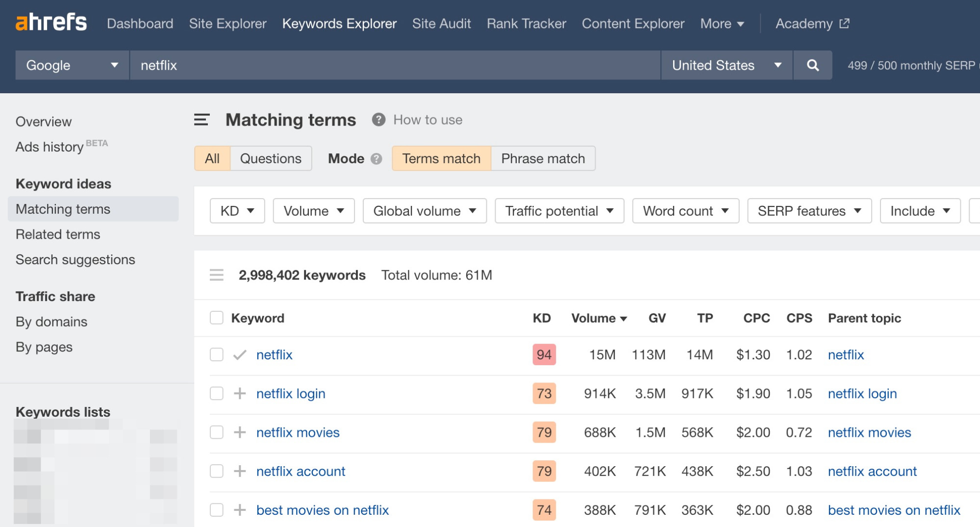Screen dimensions: 980x527
Task: Expand the More navigation menu
Action: click(x=722, y=24)
